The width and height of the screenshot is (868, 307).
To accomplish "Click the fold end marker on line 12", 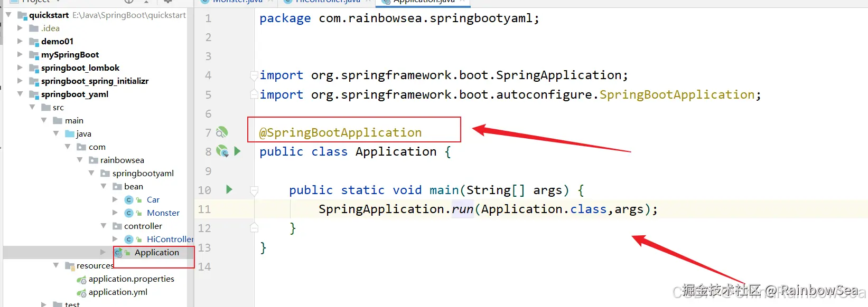I will click(x=254, y=228).
